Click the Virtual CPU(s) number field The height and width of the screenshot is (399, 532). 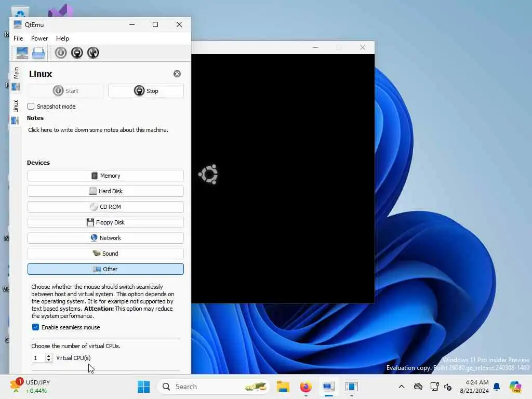pyautogui.click(x=38, y=358)
